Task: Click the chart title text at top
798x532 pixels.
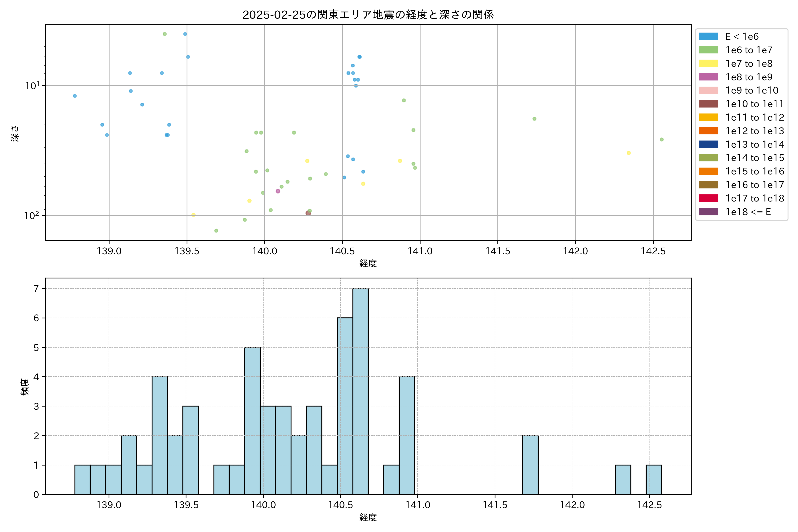Action: (368, 15)
